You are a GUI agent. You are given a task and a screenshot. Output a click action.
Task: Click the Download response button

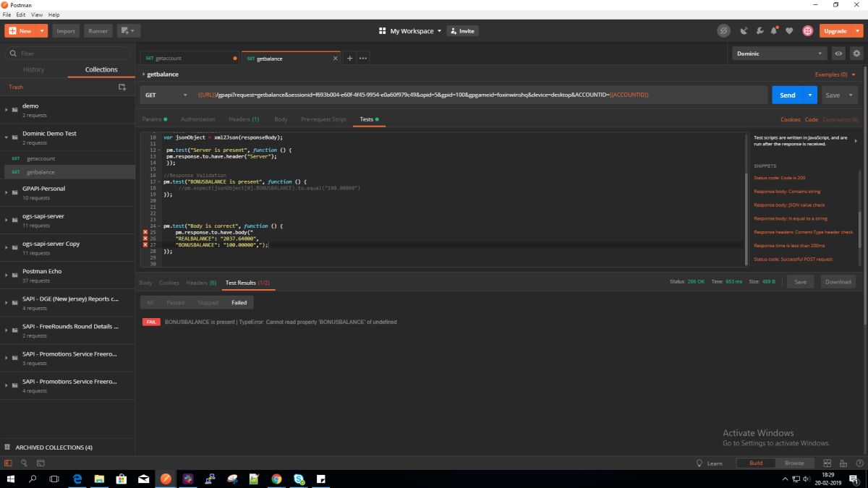click(x=838, y=282)
